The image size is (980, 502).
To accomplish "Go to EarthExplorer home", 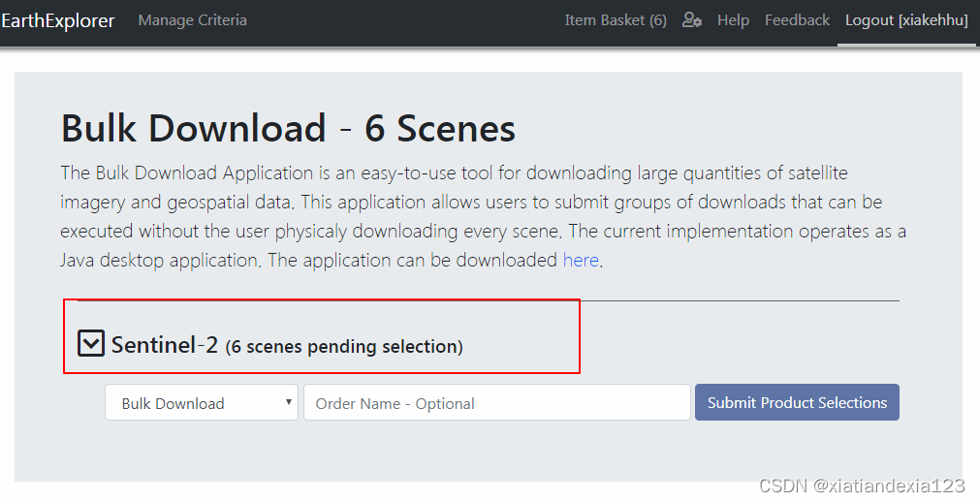I will pyautogui.click(x=57, y=20).
